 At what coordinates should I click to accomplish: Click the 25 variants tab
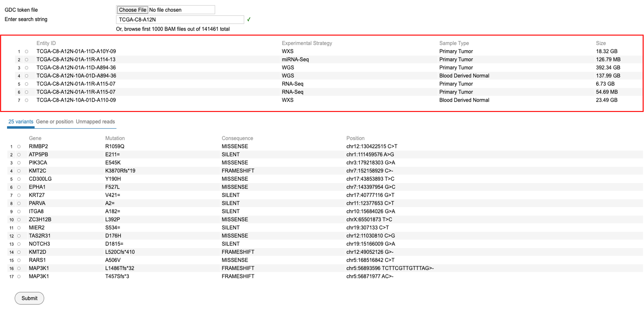pos(21,122)
